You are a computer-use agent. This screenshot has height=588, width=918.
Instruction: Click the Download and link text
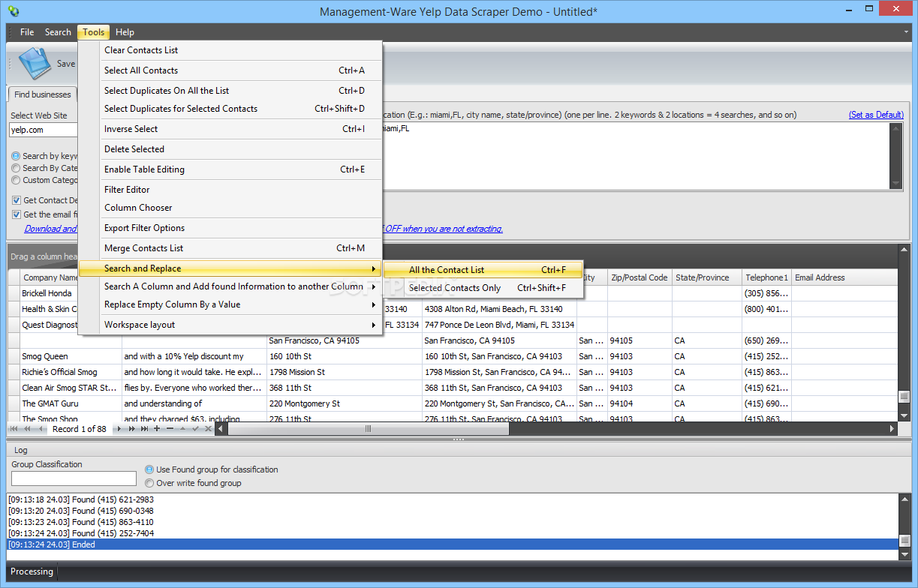[50, 229]
